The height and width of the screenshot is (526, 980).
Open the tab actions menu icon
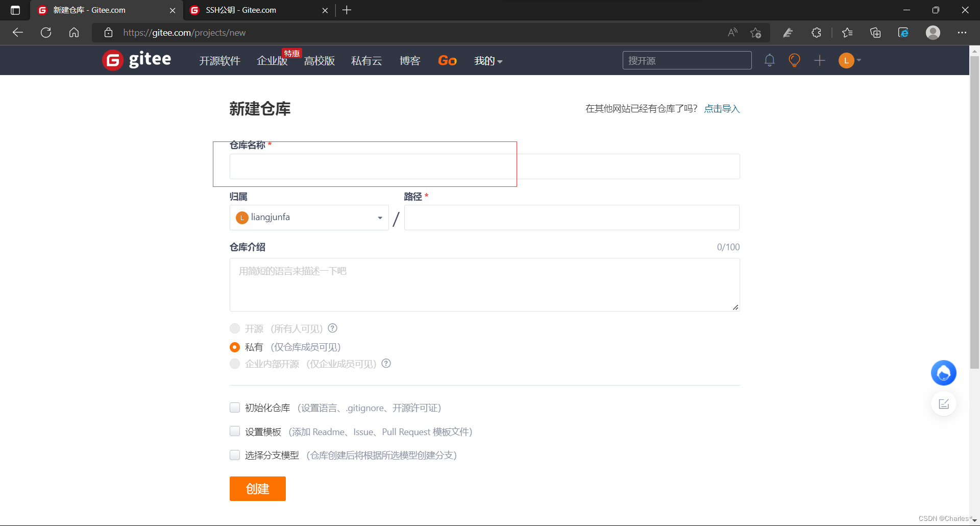(x=15, y=10)
